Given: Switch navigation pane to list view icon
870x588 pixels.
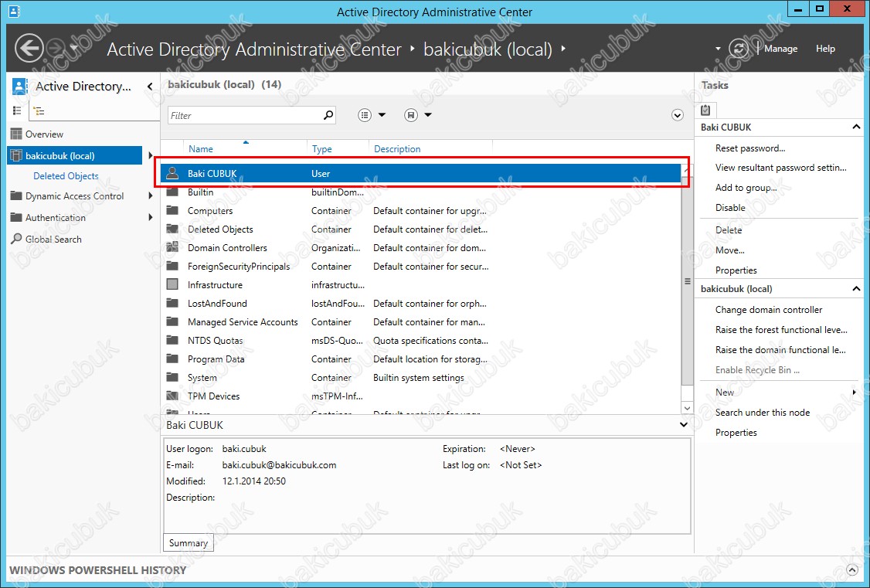Looking at the screenshot, I should click(x=17, y=111).
